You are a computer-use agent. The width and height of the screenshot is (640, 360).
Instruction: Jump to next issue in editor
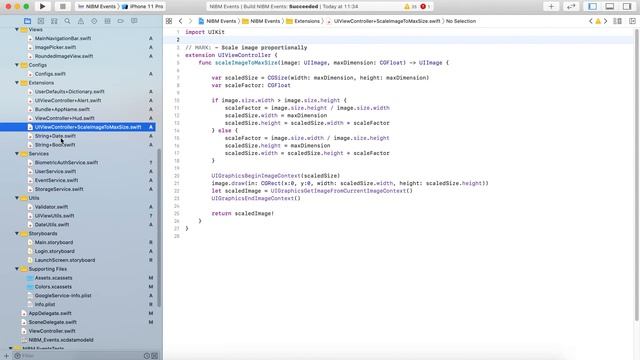pos(606,21)
